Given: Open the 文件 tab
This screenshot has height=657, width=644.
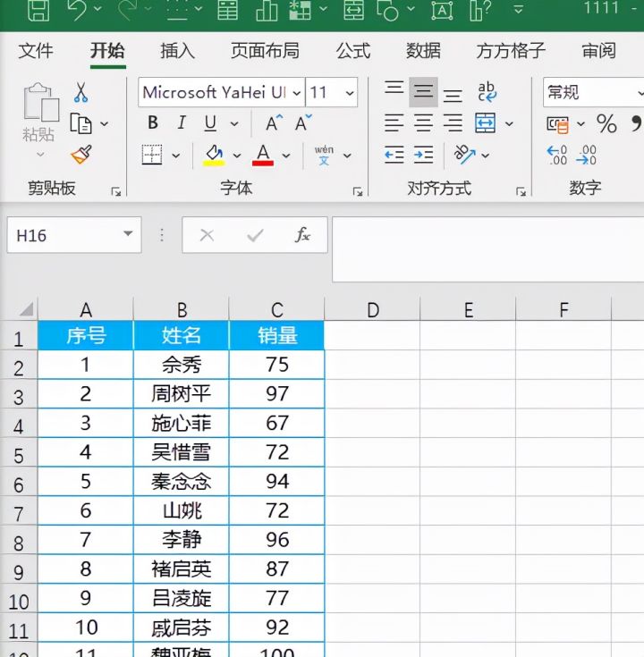Looking at the screenshot, I should [x=36, y=51].
